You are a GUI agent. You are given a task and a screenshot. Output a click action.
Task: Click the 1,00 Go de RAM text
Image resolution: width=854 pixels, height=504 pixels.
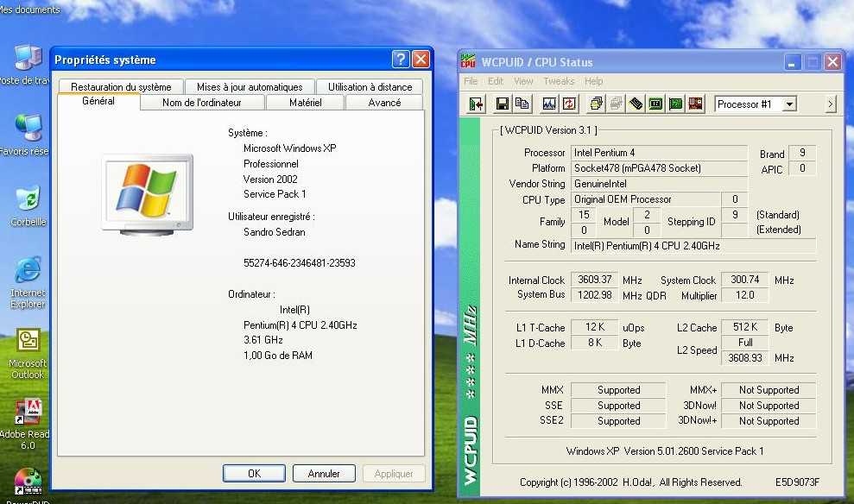point(278,356)
